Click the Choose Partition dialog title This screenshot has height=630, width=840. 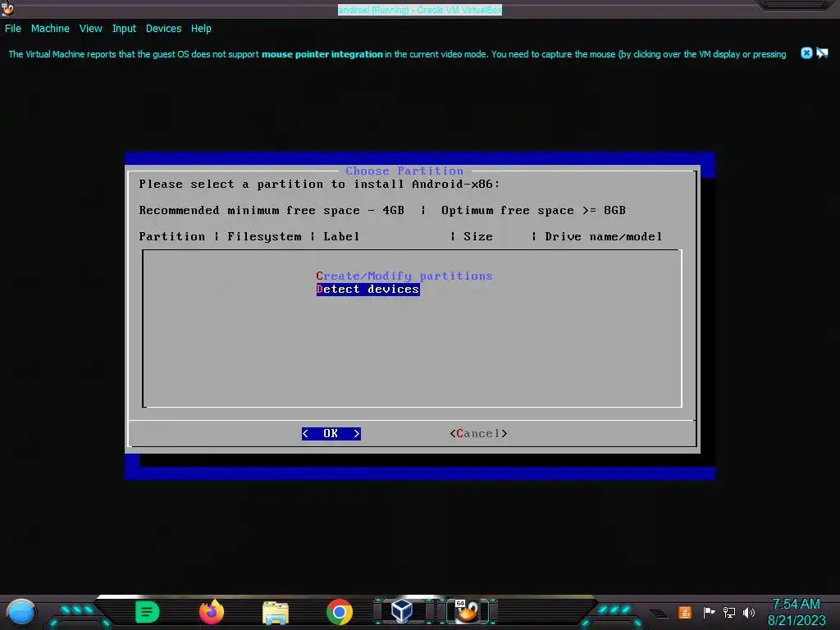coord(404,171)
